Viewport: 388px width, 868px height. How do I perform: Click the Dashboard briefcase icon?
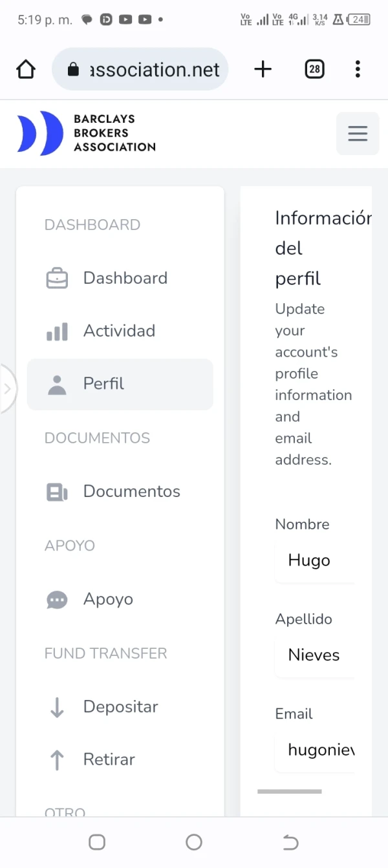(57, 279)
